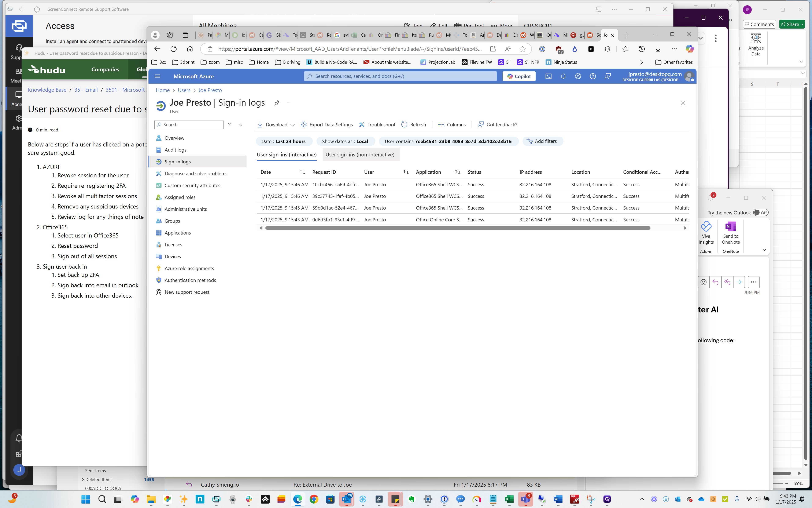Screen dimensions: 812x508
Task: Click the Edge address bar URL
Action: point(350,49)
